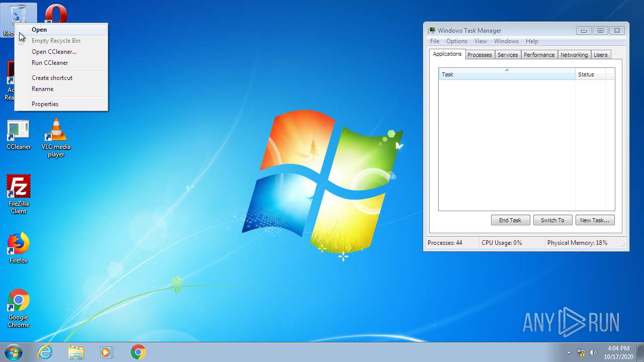
Task: Sort by the Task column header
Action: (507, 74)
